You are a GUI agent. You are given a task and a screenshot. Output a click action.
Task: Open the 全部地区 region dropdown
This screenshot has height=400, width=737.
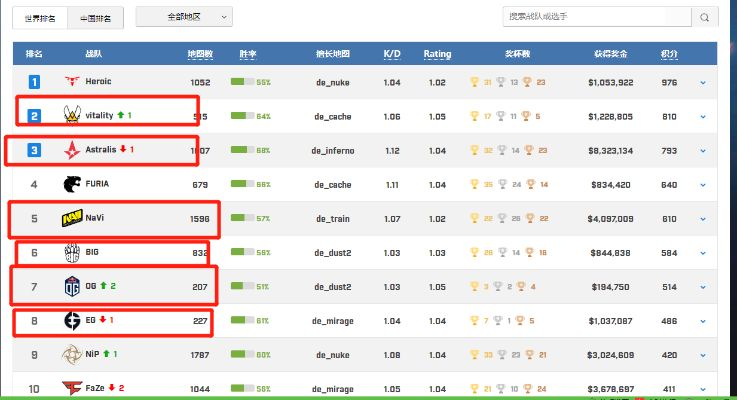tap(184, 17)
